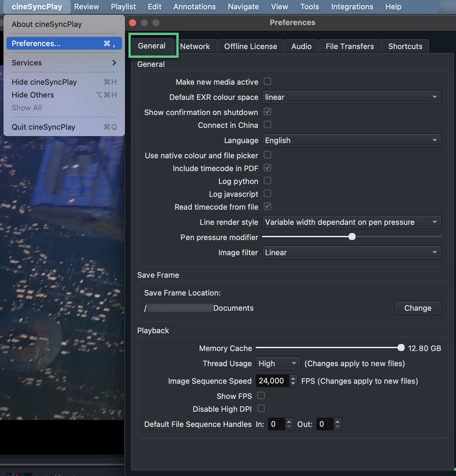456x476 pixels.
Task: Uncheck Read timecode from file
Action: click(267, 206)
